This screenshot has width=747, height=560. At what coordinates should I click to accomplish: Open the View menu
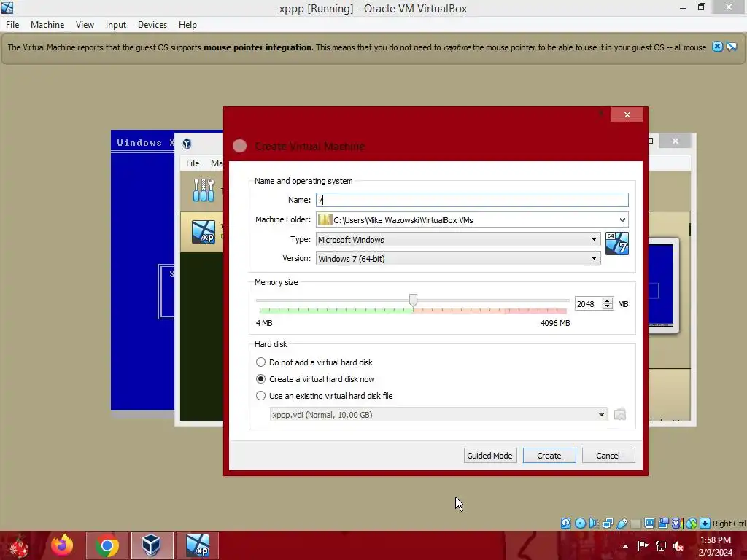(x=85, y=25)
